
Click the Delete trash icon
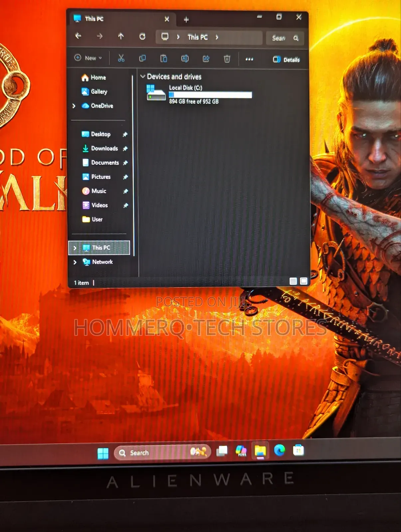(x=227, y=59)
